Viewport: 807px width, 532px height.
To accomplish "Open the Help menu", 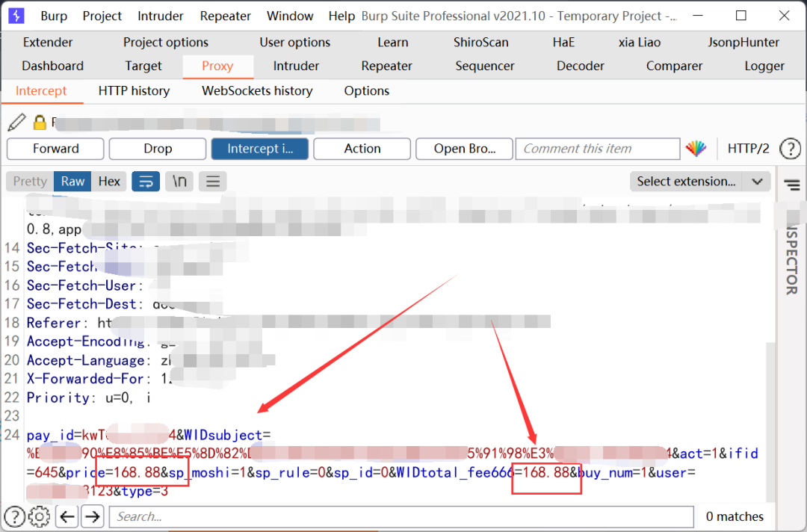I will (x=341, y=16).
